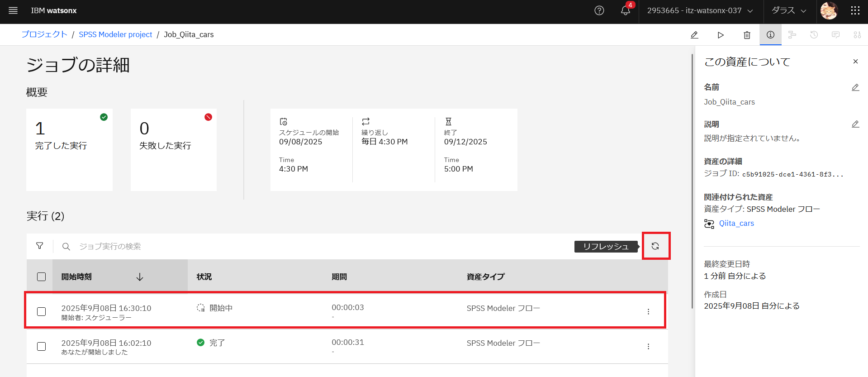Image resolution: width=868 pixels, height=377 pixels.
Task: Click the 資産タイプ column header
Action: (486, 277)
